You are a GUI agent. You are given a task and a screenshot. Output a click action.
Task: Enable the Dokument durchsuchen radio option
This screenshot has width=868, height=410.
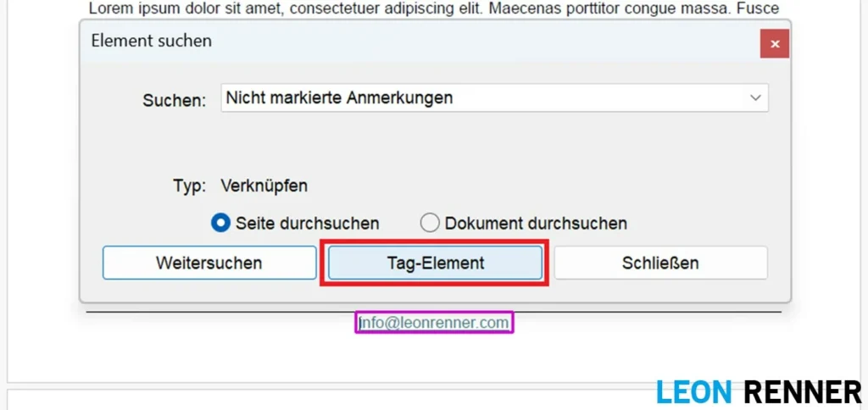pos(431,224)
